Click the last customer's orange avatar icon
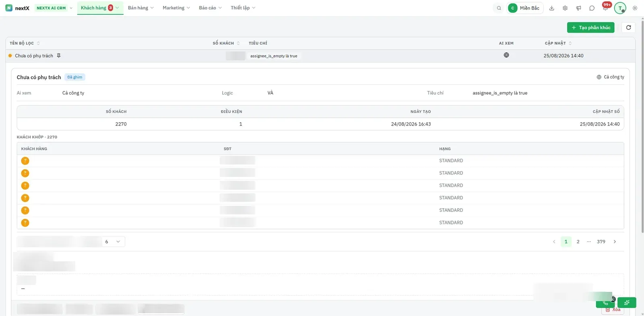The width and height of the screenshot is (644, 316). point(25,223)
